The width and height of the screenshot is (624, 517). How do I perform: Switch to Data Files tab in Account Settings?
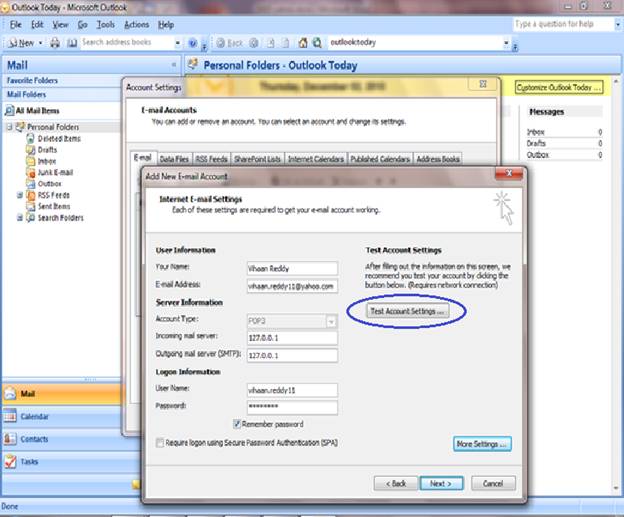pos(174,159)
